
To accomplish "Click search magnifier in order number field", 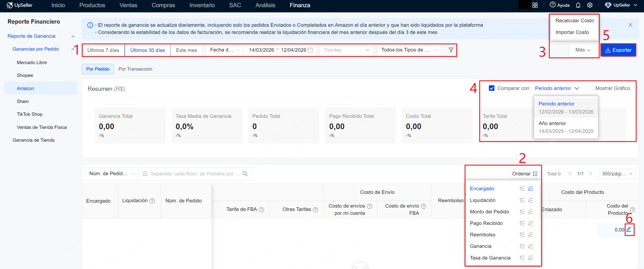I will pos(245,174).
